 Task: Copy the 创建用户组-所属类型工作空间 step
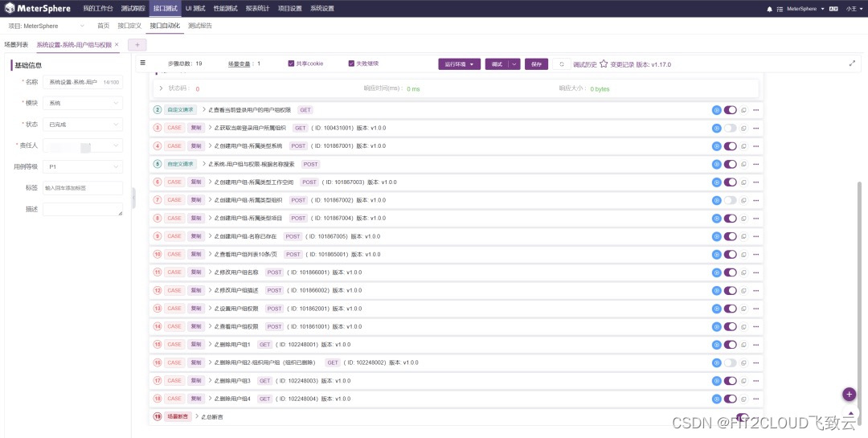[x=744, y=182]
